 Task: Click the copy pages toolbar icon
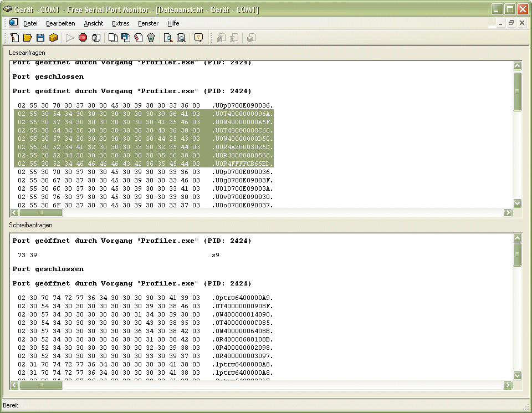click(x=113, y=38)
